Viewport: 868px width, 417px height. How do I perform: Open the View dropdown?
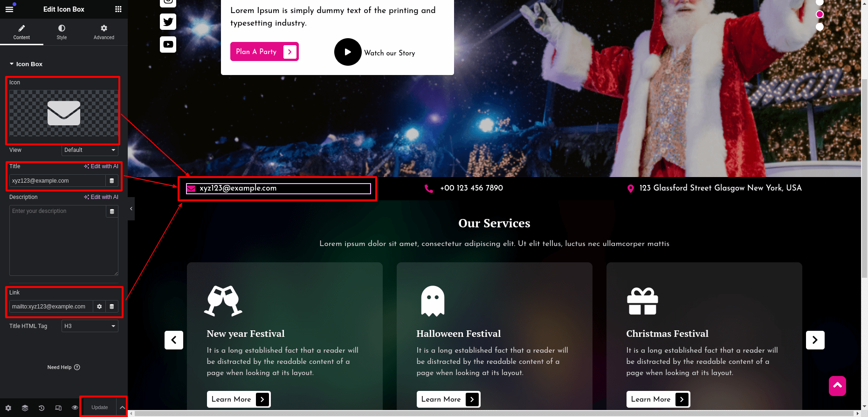90,150
